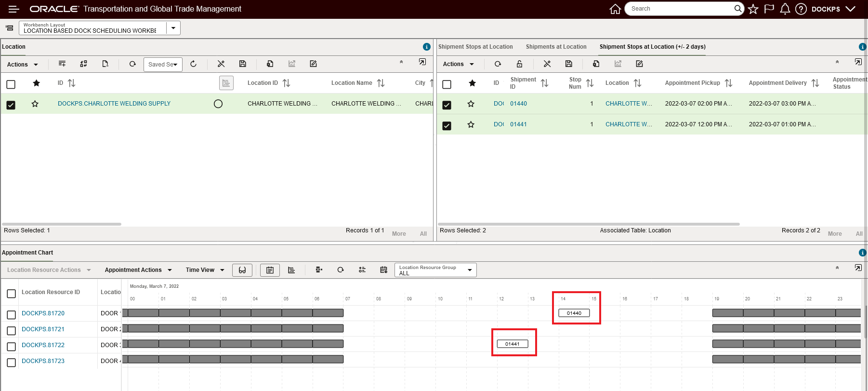The image size is (868, 391).
Task: Open Workbench Layout dropdown
Action: click(x=173, y=28)
